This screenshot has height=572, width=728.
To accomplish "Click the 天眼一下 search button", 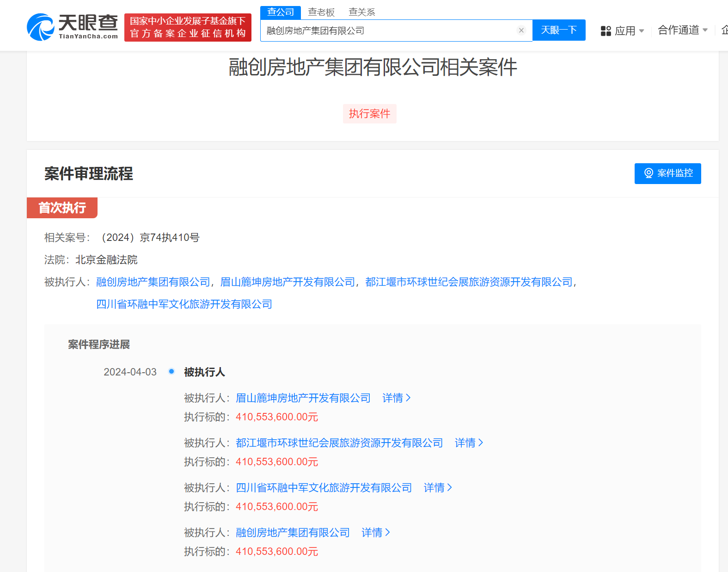I will pyautogui.click(x=559, y=30).
